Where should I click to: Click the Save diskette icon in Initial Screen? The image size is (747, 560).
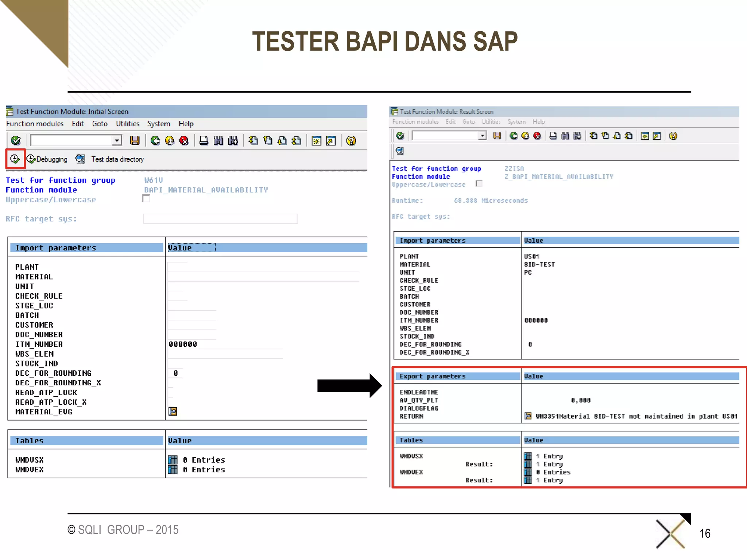pyautogui.click(x=135, y=140)
